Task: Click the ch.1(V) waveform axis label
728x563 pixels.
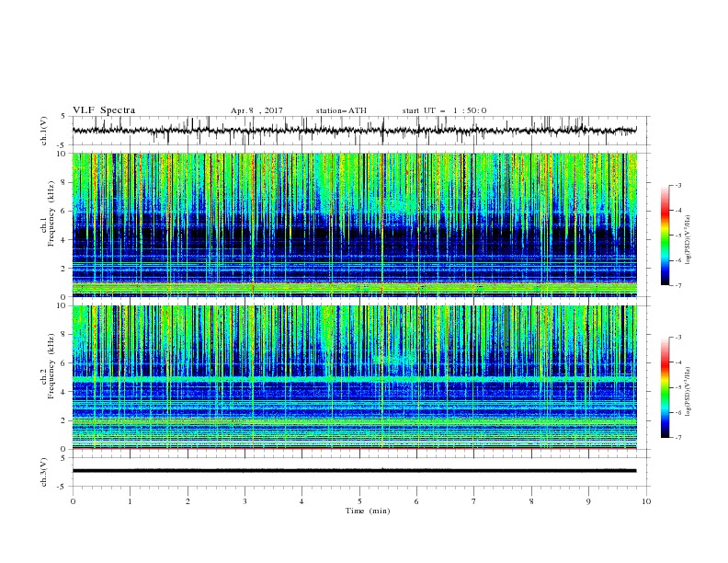Action: click(44, 131)
